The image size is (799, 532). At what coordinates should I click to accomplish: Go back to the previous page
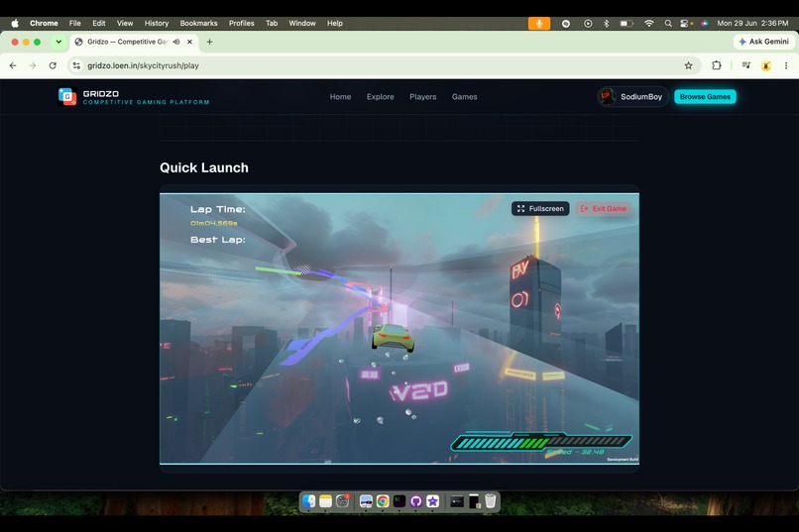(x=13, y=65)
